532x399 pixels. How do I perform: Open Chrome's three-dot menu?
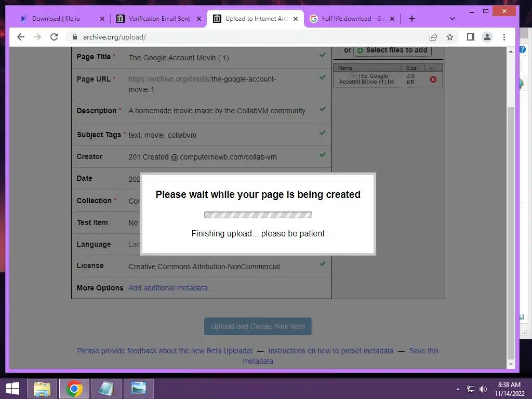pyautogui.click(x=504, y=37)
